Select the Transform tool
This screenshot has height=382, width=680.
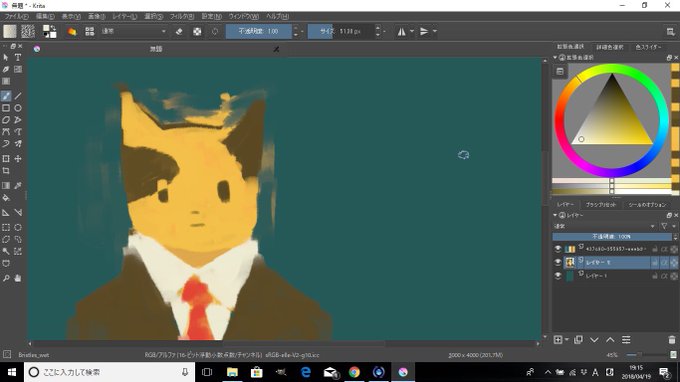(6, 159)
